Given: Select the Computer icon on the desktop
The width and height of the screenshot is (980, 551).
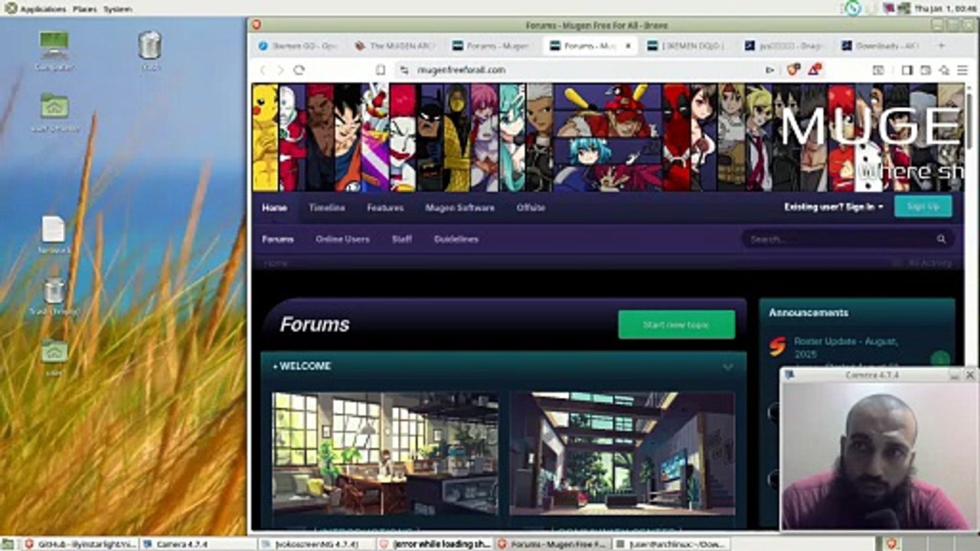Looking at the screenshot, I should (x=54, y=51).
